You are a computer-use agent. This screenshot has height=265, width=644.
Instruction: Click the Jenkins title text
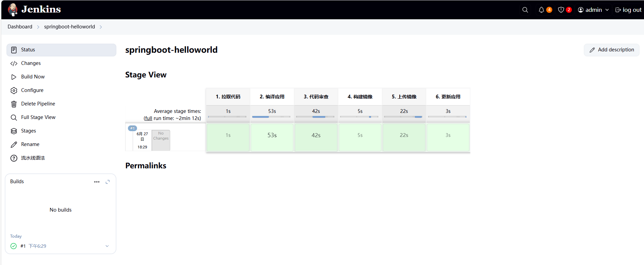tap(41, 9)
